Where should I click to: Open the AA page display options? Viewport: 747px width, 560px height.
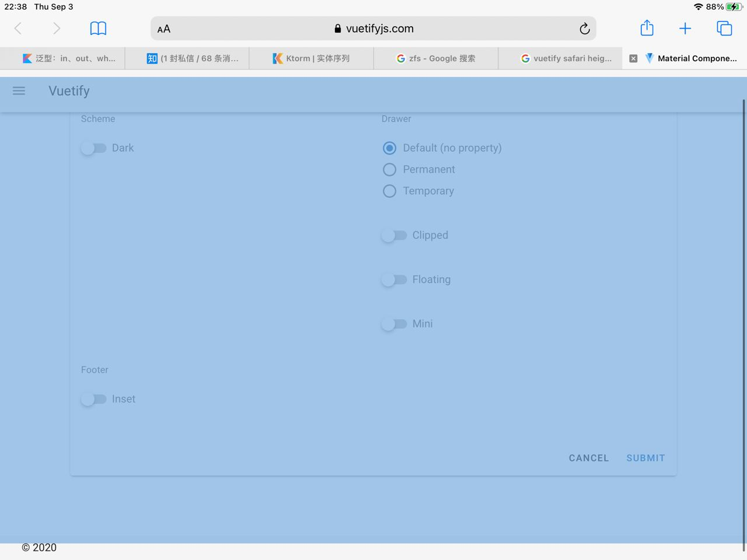pyautogui.click(x=163, y=28)
